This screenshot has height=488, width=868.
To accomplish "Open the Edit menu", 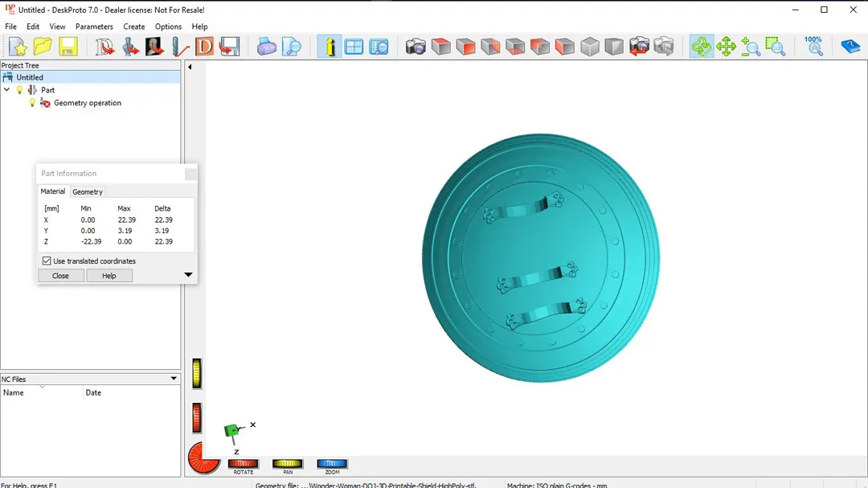I will pos(33,27).
